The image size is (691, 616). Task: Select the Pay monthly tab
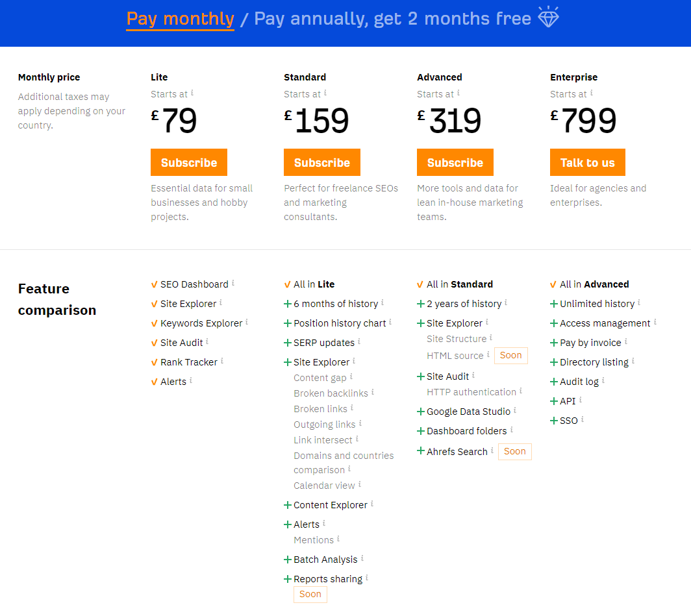[180, 19]
